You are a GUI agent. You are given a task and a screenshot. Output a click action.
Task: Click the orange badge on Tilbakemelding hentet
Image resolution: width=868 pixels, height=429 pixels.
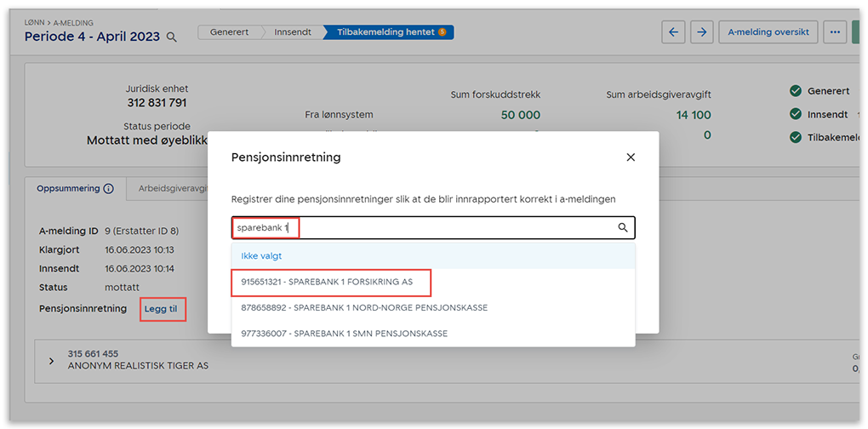coord(442,32)
